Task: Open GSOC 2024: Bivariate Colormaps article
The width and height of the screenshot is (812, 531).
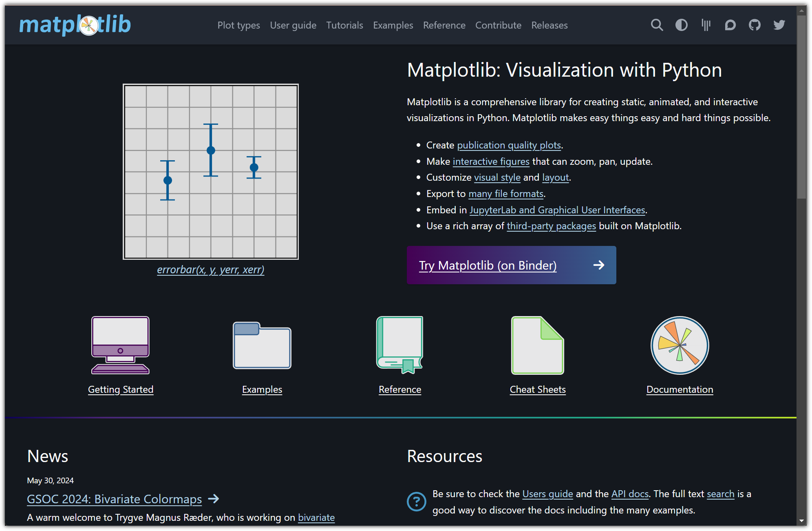Action: click(x=114, y=499)
